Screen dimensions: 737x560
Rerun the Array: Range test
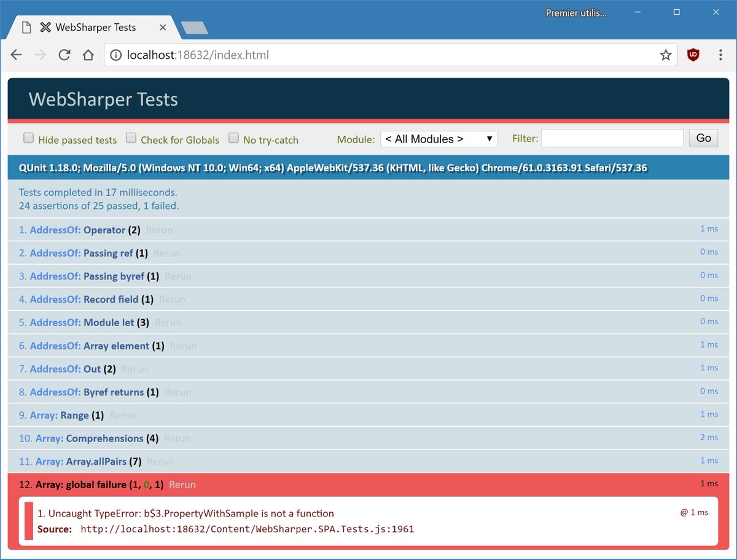123,415
